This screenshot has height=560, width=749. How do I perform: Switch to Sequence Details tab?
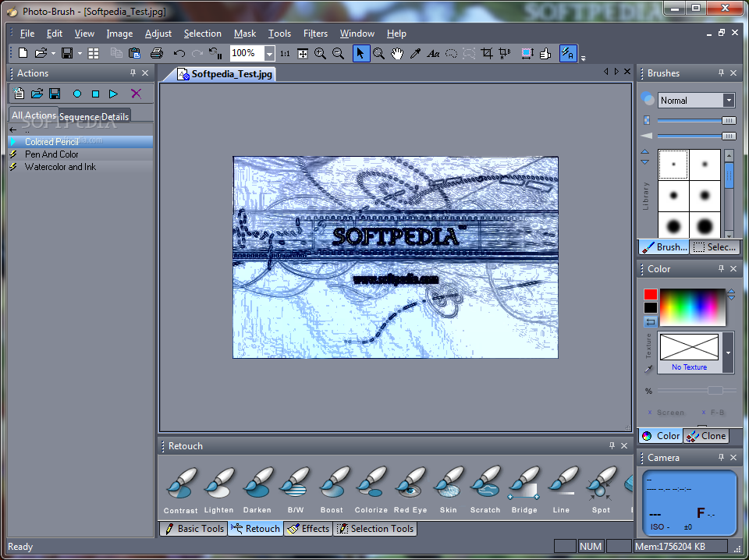tap(94, 116)
